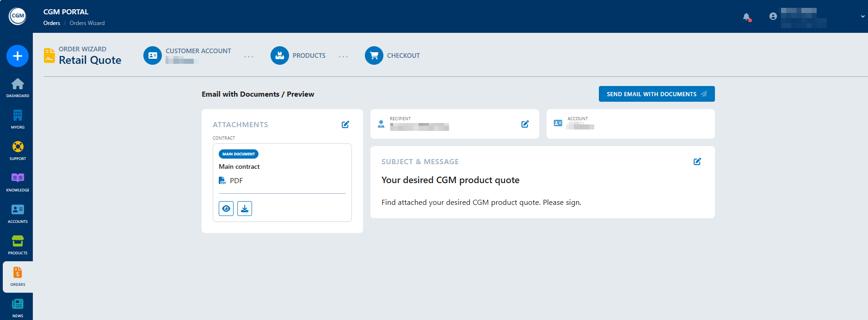
Task: Open News in the sidebar
Action: (x=18, y=308)
